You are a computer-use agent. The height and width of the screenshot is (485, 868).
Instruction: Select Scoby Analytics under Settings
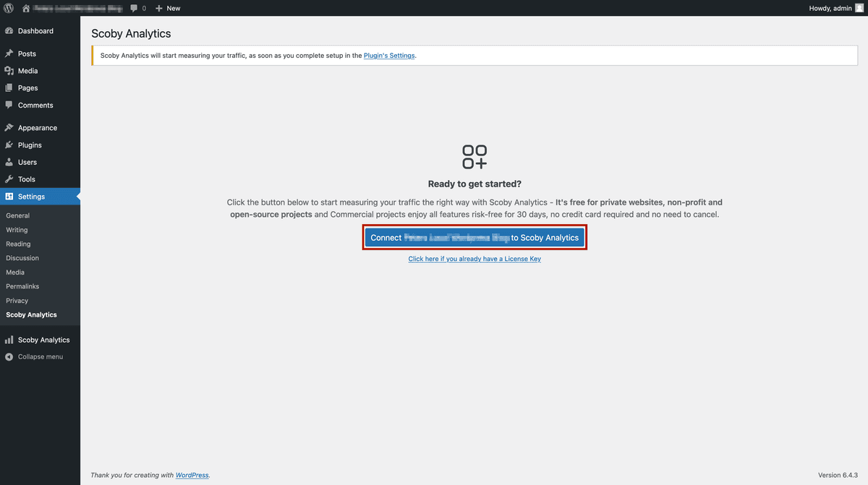31,314
